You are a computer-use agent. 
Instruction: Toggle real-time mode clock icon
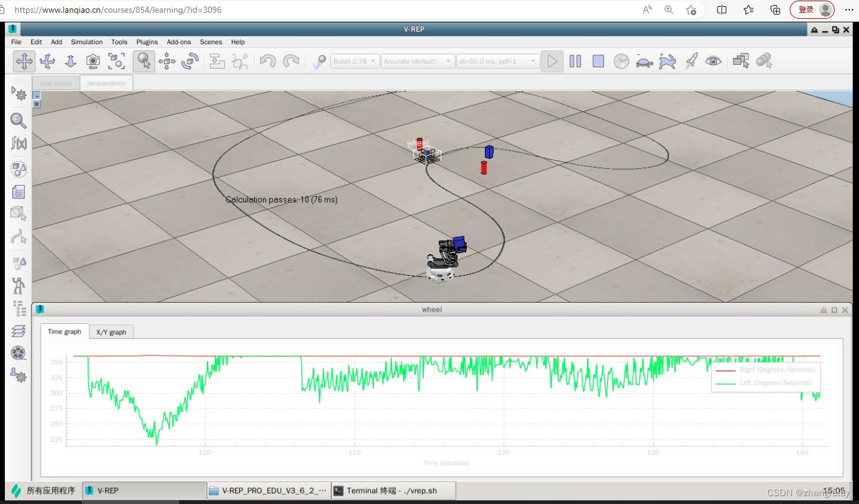pos(621,61)
